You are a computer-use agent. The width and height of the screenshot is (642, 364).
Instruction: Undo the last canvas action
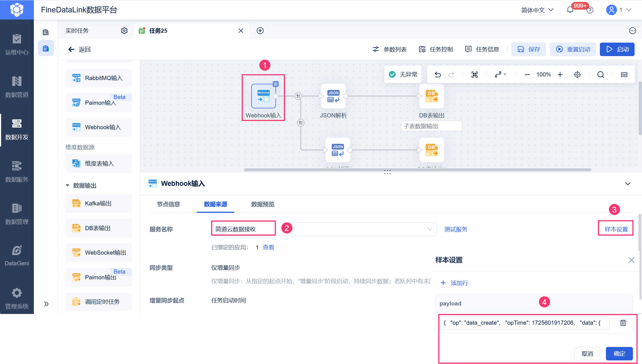[x=438, y=75]
